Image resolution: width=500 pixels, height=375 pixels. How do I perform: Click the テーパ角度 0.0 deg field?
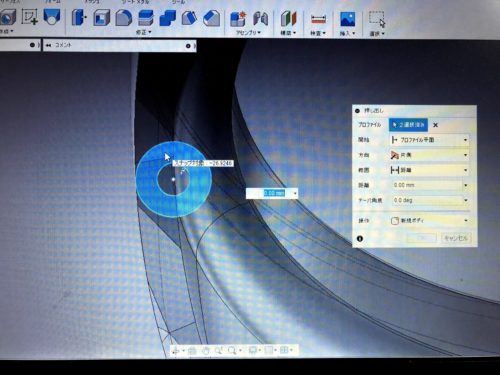click(429, 200)
